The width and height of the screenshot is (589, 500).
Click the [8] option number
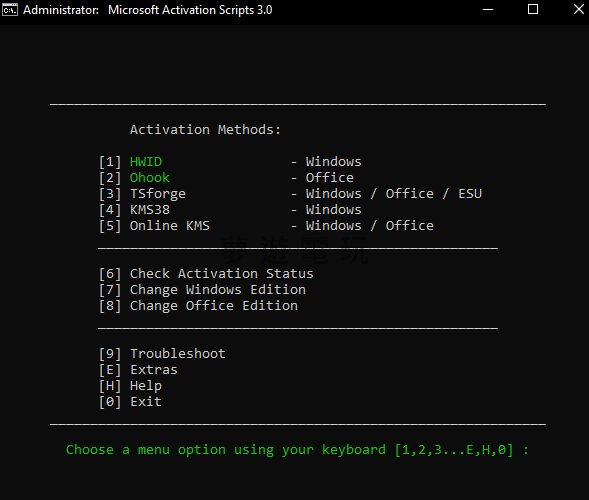point(110,306)
